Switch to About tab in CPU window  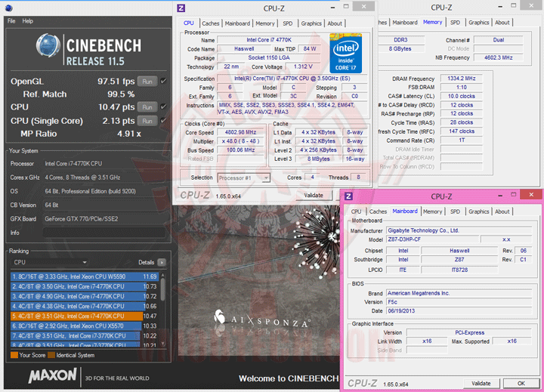pyautogui.click(x=335, y=23)
